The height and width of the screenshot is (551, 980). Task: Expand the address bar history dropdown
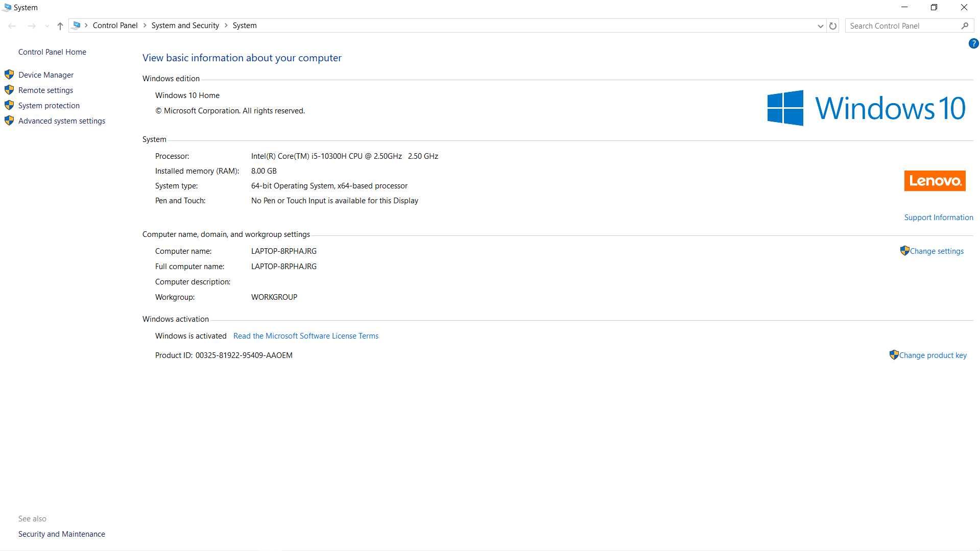820,26
